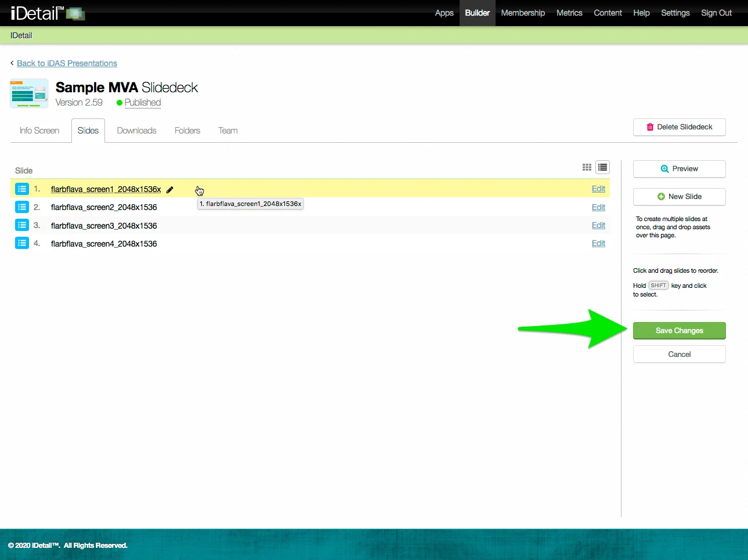Viewport: 748px width, 560px height.
Task: Edit slide flarbflava_screen3_2048x1536
Action: [598, 225]
